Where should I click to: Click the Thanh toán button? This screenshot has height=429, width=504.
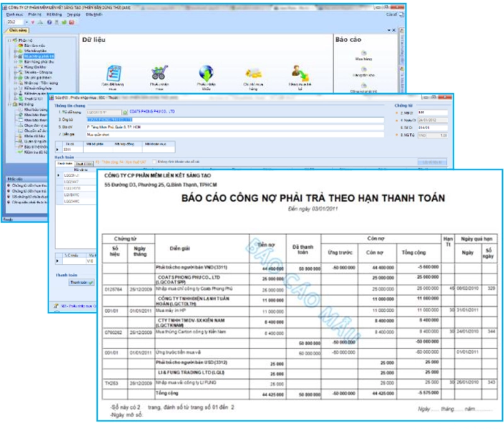point(81,282)
